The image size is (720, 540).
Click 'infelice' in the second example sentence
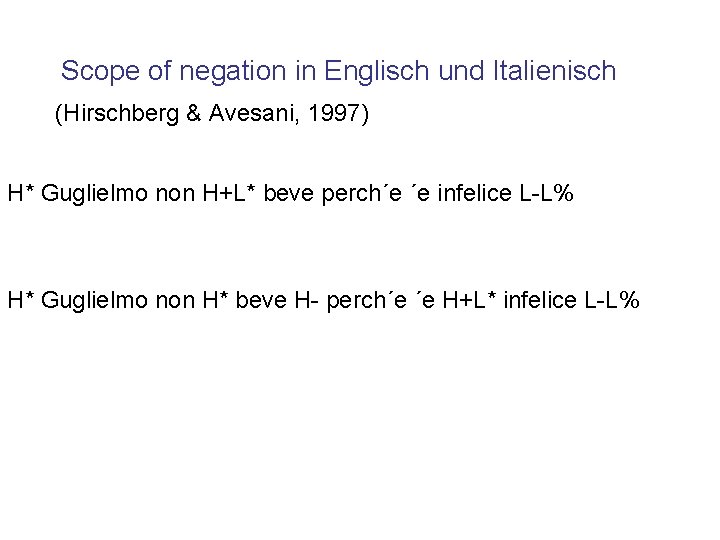(540, 300)
